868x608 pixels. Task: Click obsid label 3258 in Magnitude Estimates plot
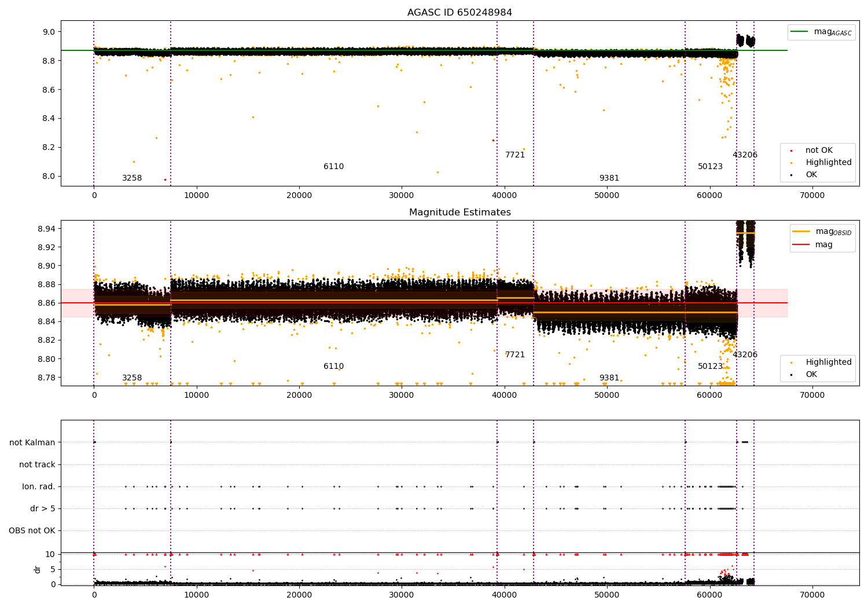point(132,378)
